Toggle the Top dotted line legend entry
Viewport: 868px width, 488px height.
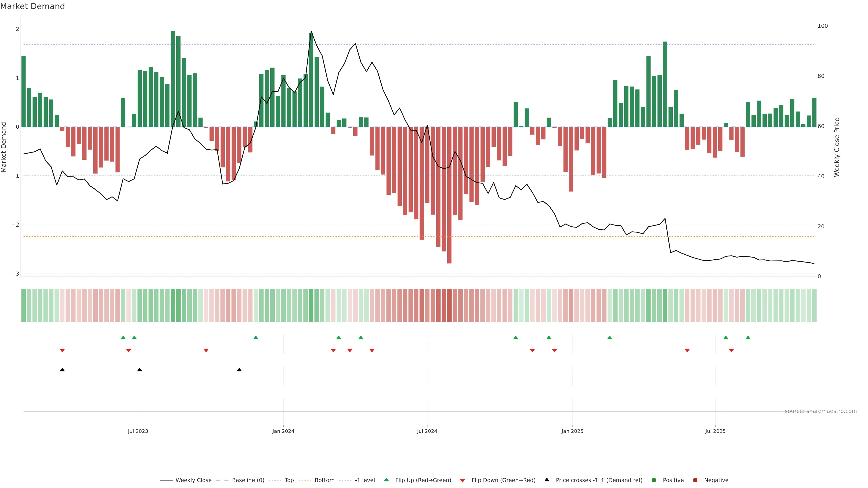tap(289, 480)
